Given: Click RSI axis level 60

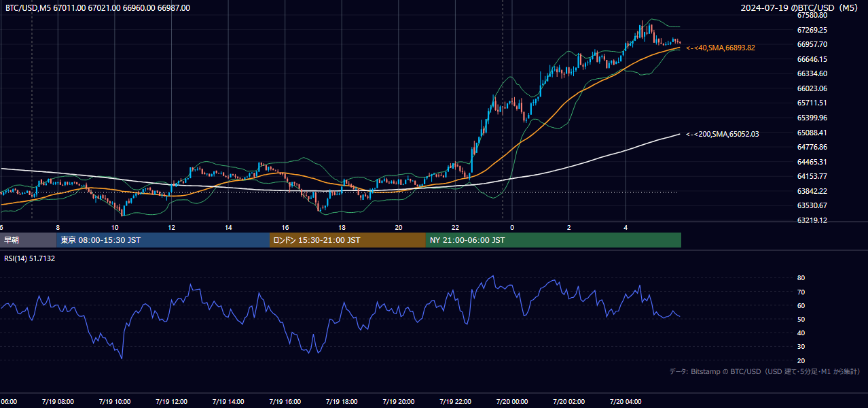Looking at the screenshot, I should tap(801, 305).
